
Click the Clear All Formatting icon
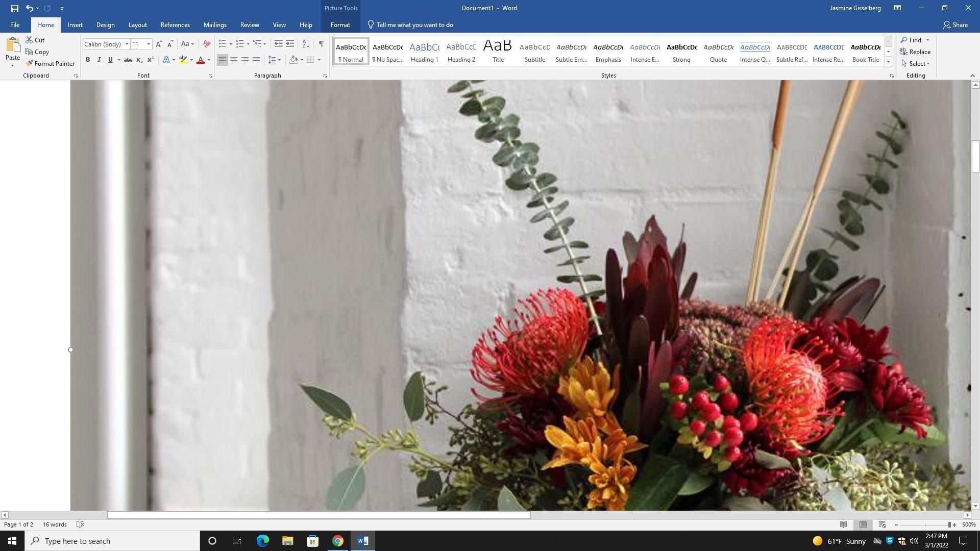(x=207, y=44)
